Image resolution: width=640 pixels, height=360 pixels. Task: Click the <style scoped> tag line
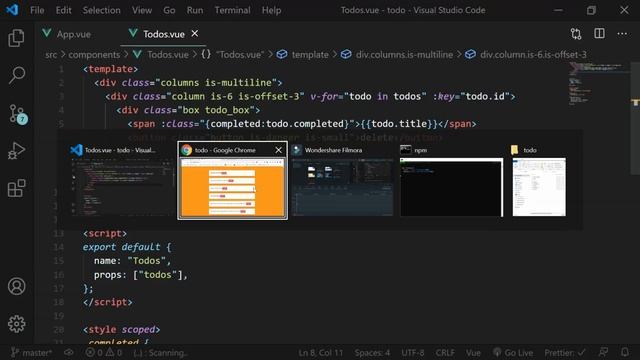(x=122, y=329)
